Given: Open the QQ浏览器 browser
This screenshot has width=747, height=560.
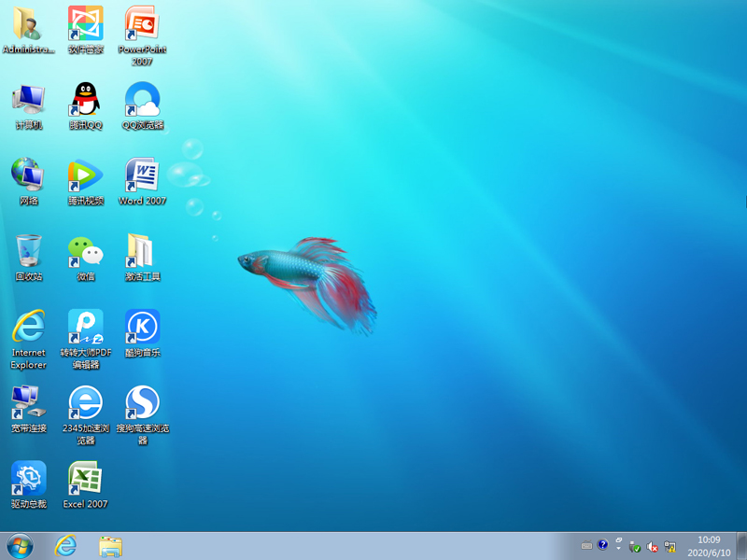Looking at the screenshot, I should click(141, 103).
